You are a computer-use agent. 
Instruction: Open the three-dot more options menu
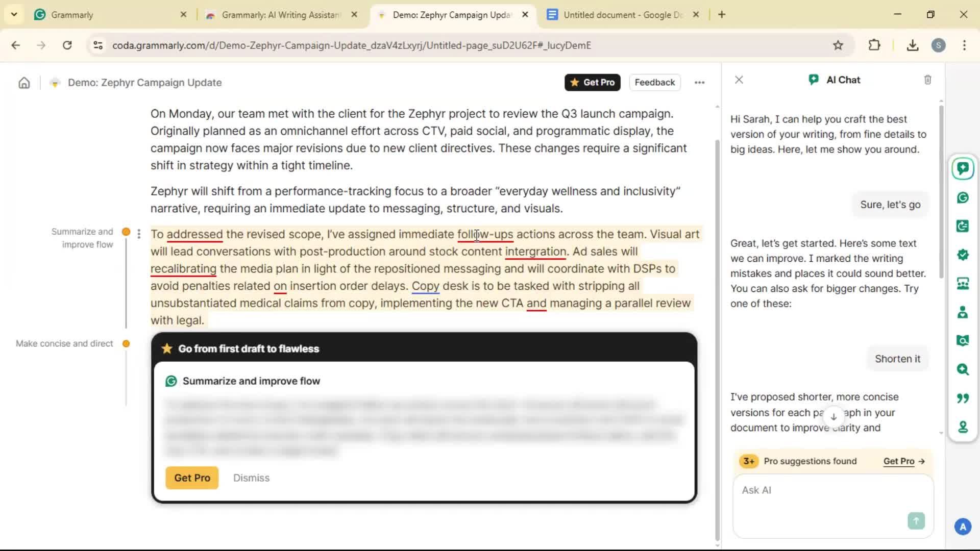699,83
